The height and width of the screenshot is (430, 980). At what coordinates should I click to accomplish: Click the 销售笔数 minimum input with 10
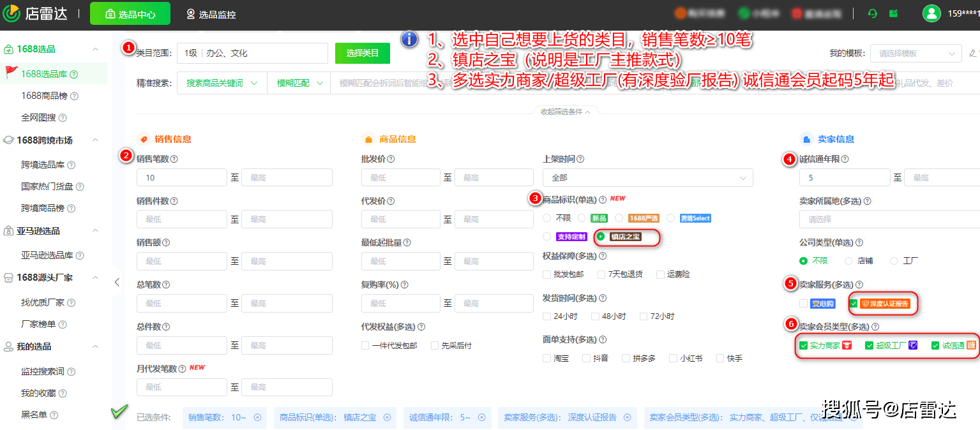coord(182,177)
